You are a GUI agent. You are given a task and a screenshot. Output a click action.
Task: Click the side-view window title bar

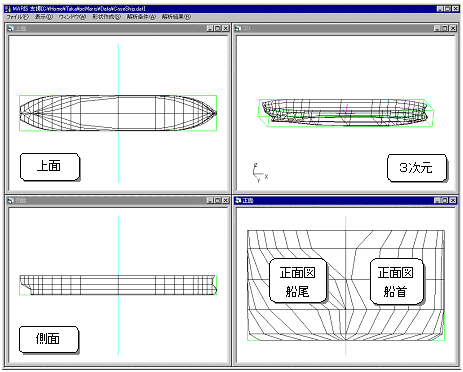pos(118,200)
